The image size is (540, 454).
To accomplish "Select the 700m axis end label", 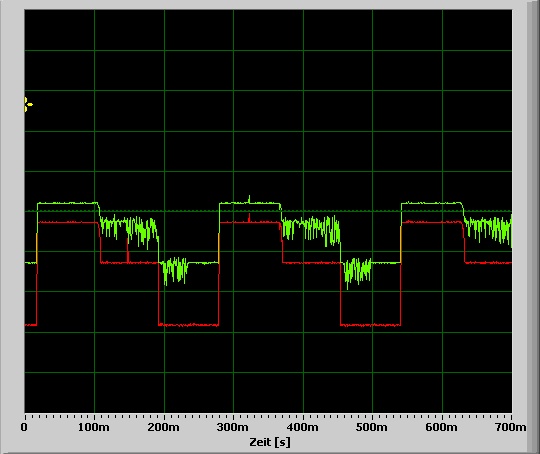I will (x=510, y=427).
